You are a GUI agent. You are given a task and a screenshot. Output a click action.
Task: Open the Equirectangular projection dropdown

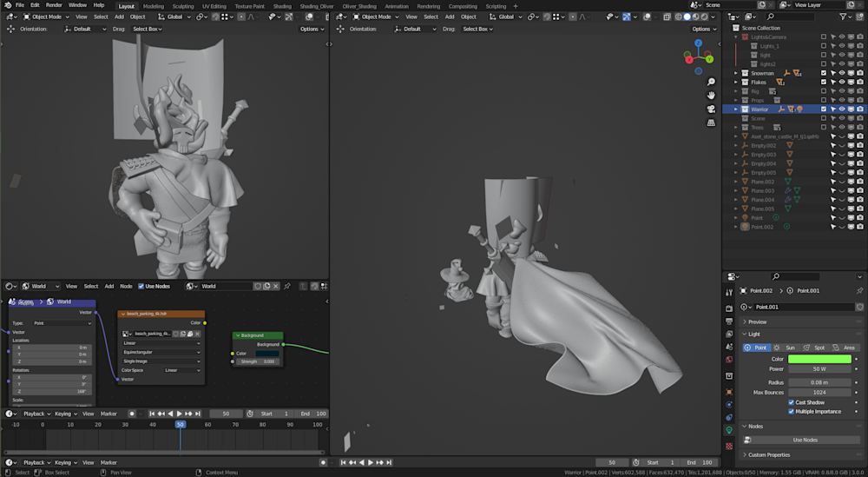(161, 352)
